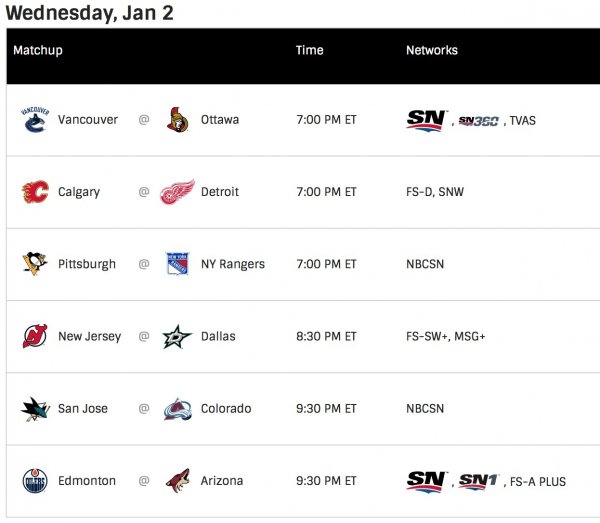
Task: Open the NY Rangers team link
Action: 233,264
